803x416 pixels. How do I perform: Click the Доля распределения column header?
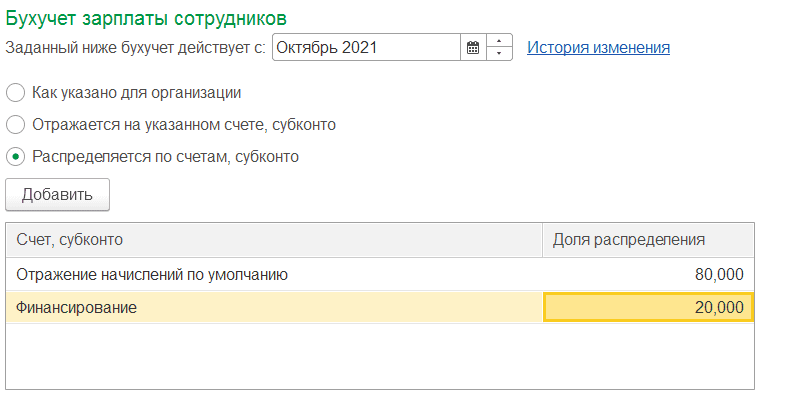click(648, 240)
